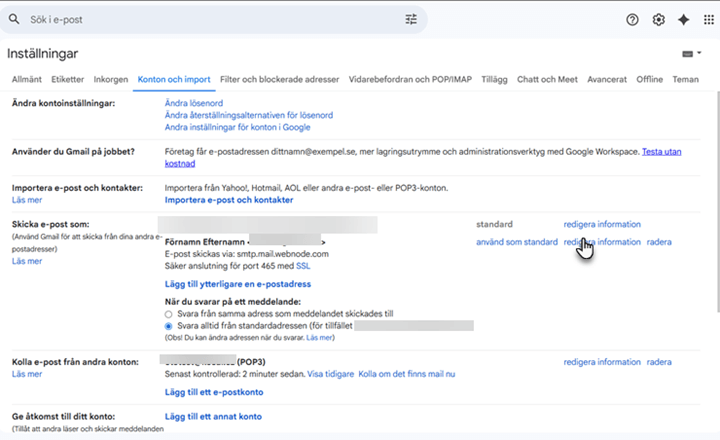The width and height of the screenshot is (720, 440).
Task: Open Ändra återställningsalternativen för lösenord link
Action: [249, 115]
